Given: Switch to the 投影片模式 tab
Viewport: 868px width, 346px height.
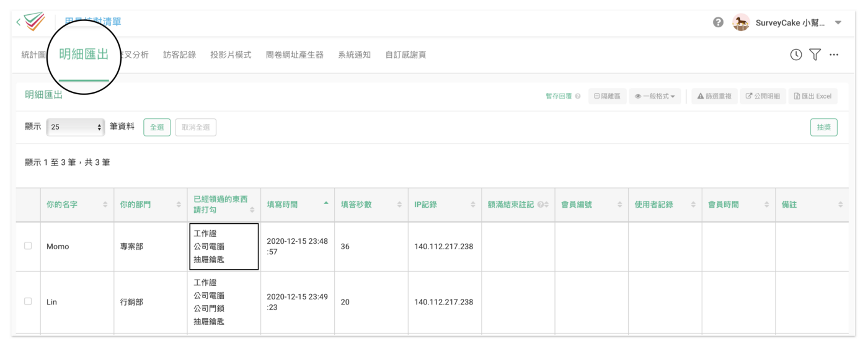Looking at the screenshot, I should tap(231, 55).
